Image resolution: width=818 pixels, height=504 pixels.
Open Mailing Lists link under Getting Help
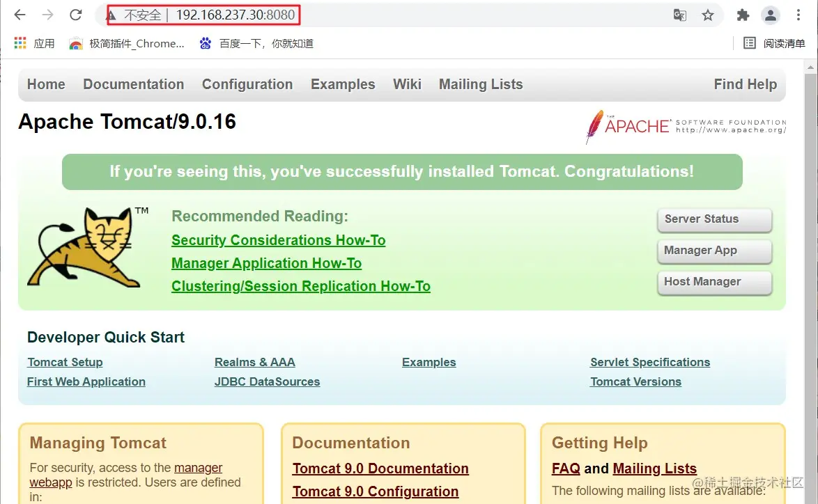pyautogui.click(x=655, y=468)
